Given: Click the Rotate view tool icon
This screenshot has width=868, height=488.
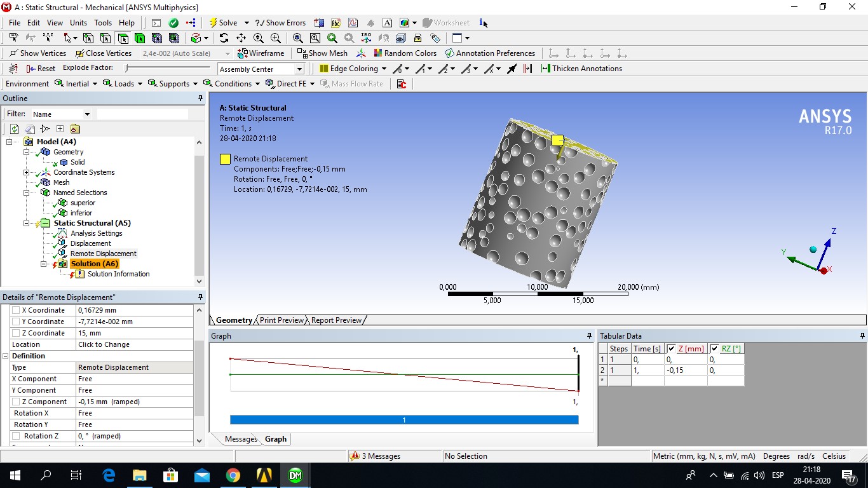Looking at the screenshot, I should tap(224, 38).
